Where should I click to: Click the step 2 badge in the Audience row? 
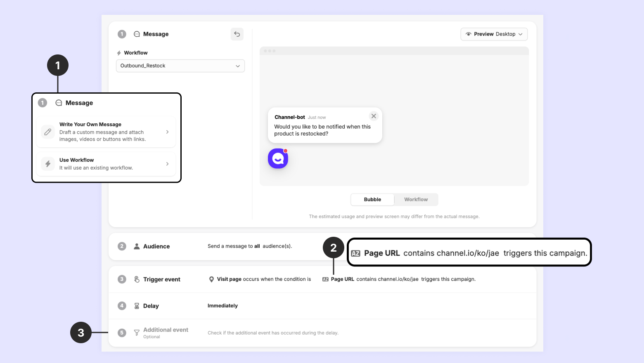122,246
